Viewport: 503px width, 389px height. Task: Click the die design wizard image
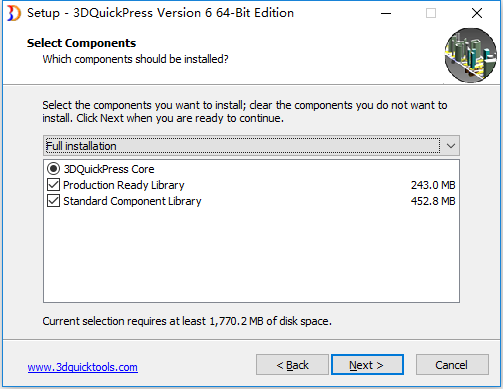[471, 55]
